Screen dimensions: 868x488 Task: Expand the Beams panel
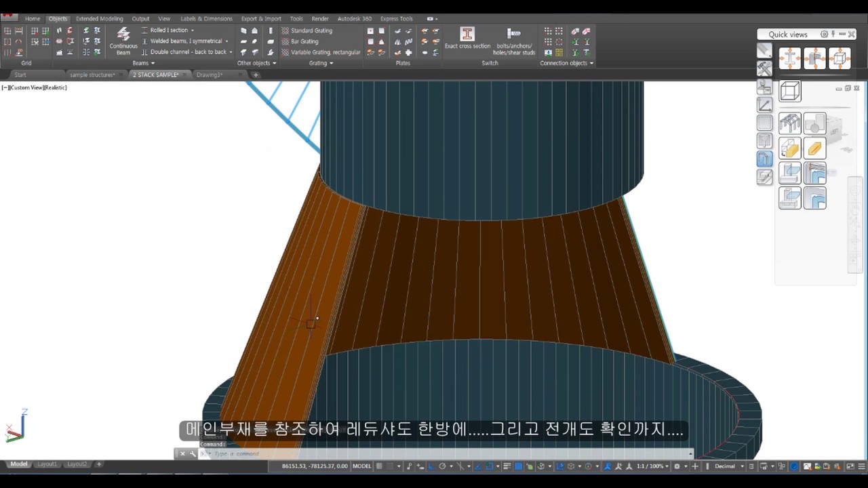click(144, 63)
